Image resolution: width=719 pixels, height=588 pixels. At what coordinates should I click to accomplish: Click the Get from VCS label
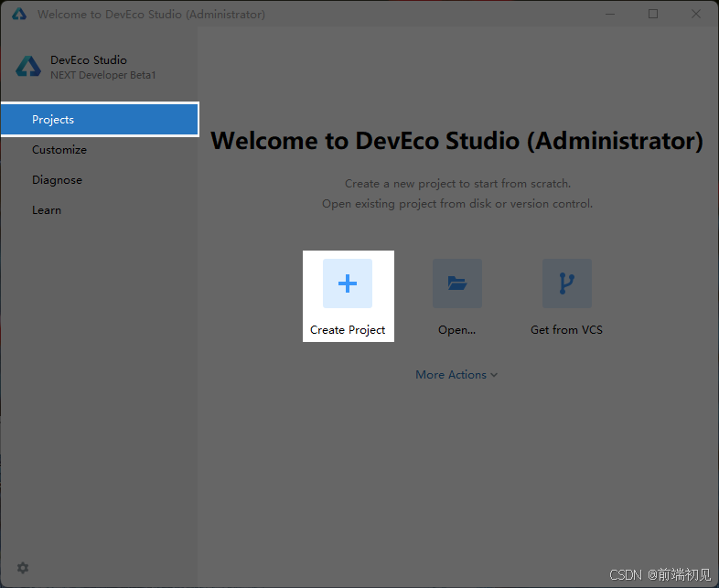coord(567,330)
